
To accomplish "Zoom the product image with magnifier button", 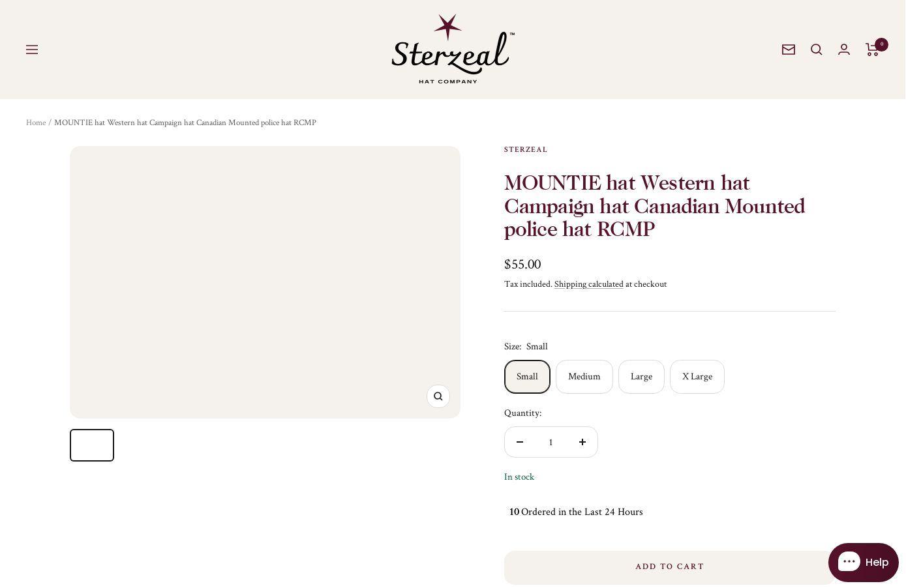I will (x=438, y=396).
